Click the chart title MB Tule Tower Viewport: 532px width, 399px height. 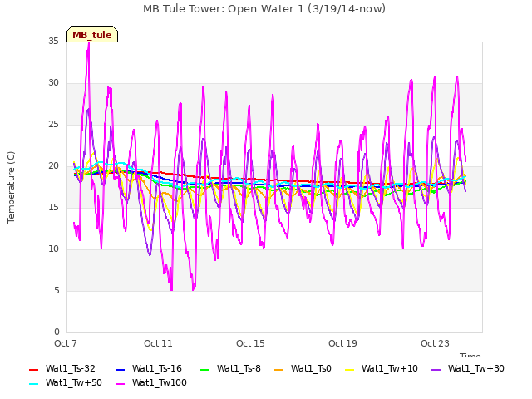coord(264,9)
